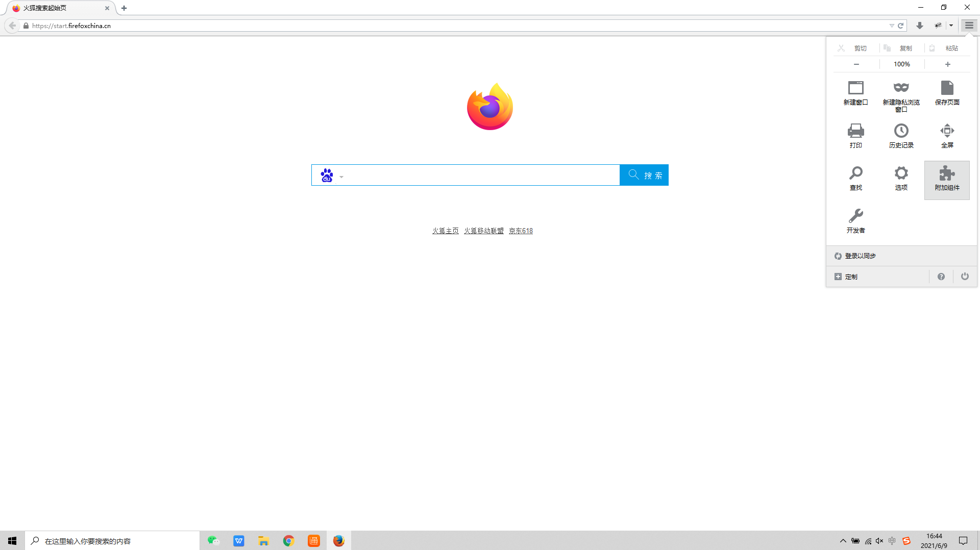This screenshot has width=980, height=550.
Task: Click the blue 搜索 button
Action: click(x=644, y=175)
